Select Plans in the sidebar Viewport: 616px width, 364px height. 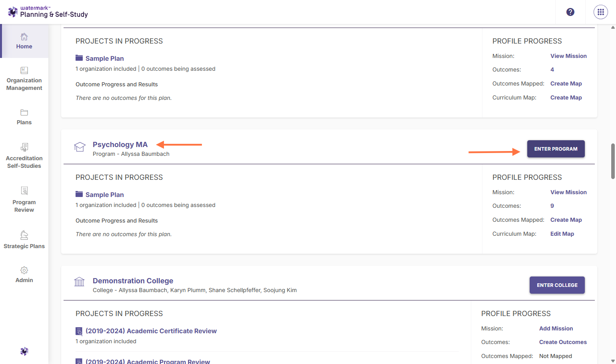24,122
